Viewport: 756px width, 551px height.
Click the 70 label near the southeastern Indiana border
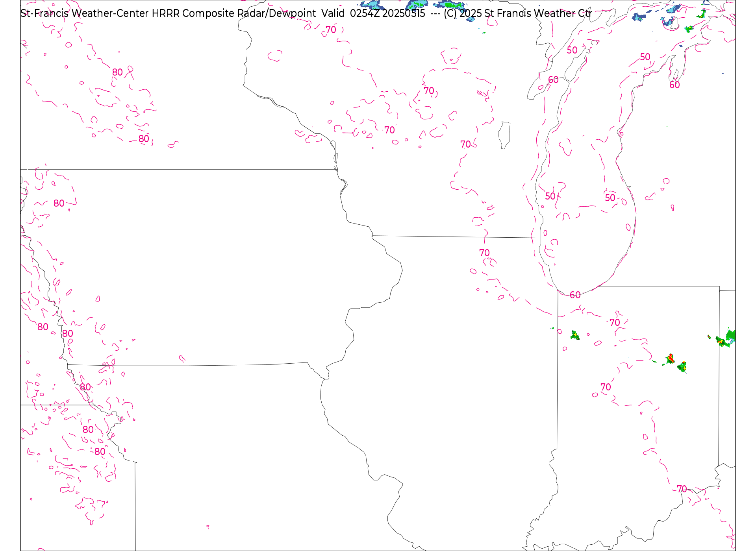682,489
